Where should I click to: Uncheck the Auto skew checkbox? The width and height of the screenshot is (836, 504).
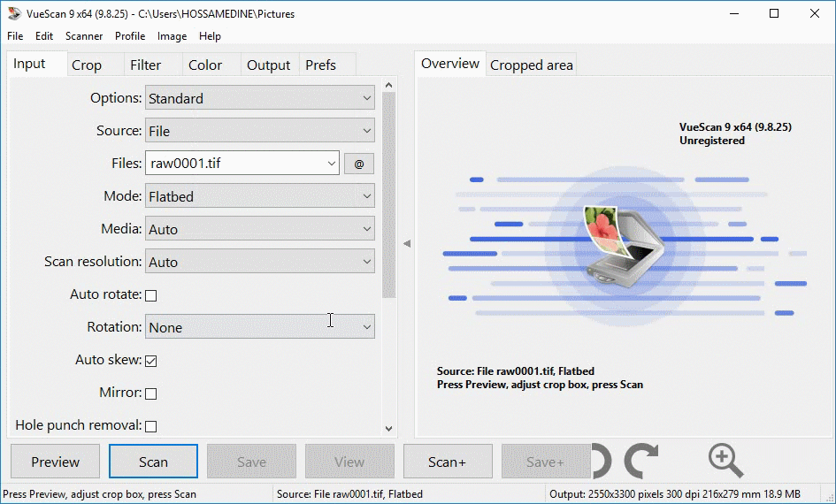(151, 361)
